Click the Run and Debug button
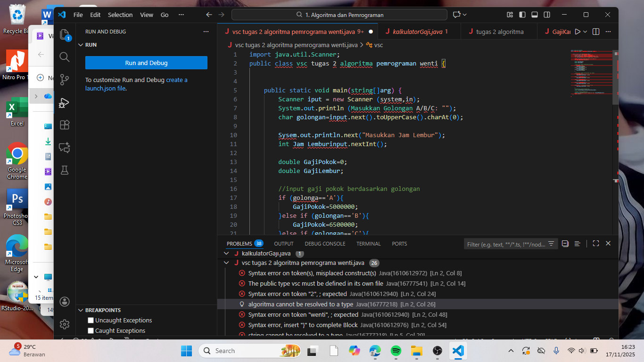Viewport: 644px width, 362px height. [146, 63]
